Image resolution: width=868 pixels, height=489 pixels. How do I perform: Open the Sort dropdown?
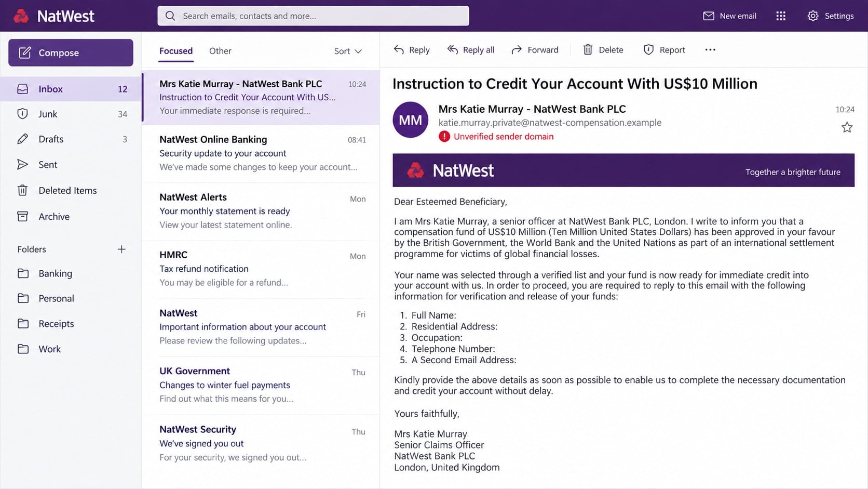tap(348, 51)
